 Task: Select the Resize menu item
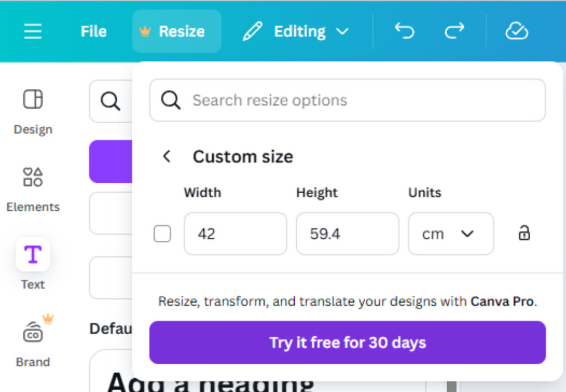coord(176,31)
